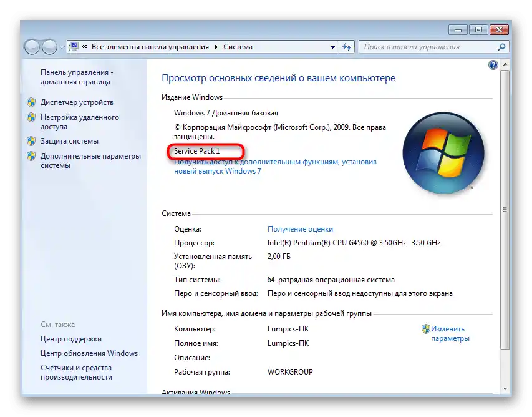
Task: Maximize the System window
Action: [478, 30]
